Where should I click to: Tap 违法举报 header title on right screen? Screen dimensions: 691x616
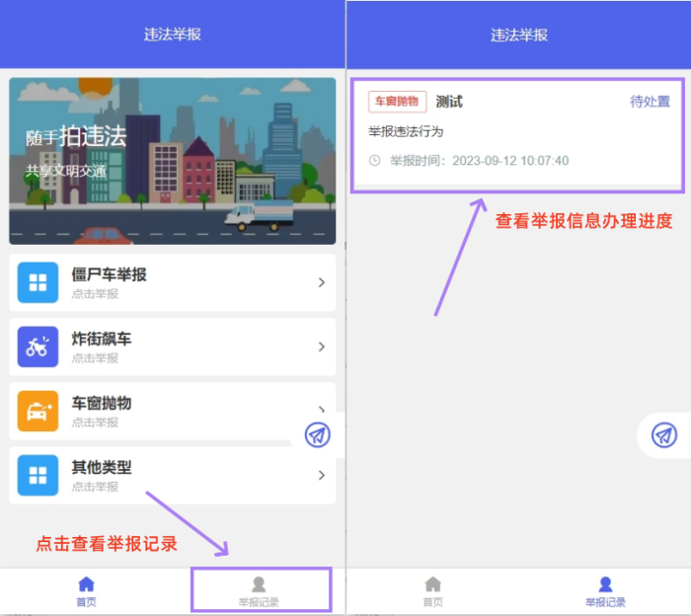pyautogui.click(x=519, y=35)
